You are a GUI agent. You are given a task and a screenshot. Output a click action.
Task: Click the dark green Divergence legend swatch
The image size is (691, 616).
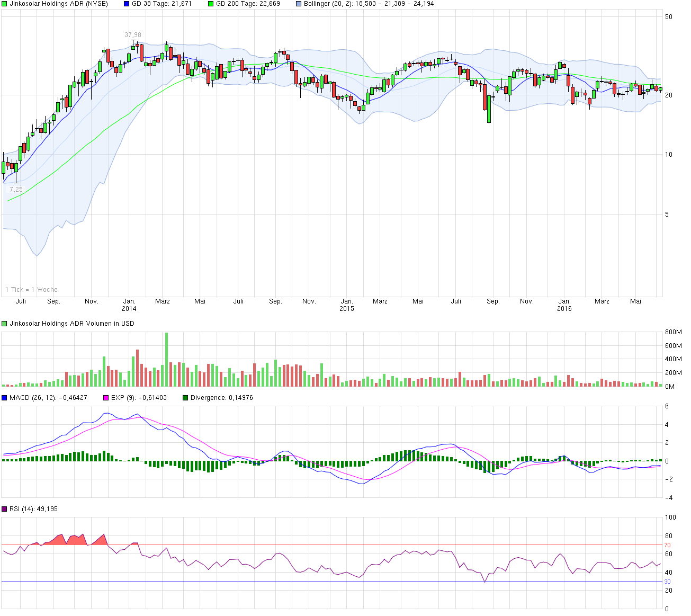tap(185, 398)
